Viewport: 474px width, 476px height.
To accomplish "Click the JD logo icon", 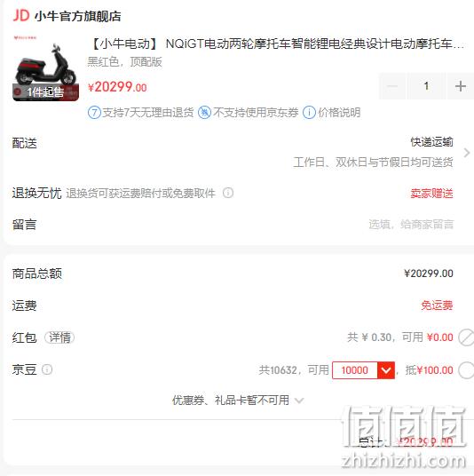I will point(21,15).
